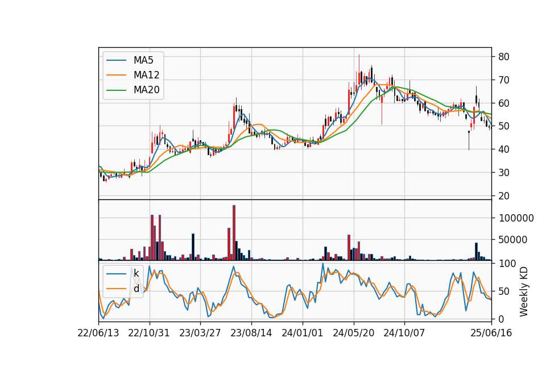Click the MA5 legend label

[143, 60]
